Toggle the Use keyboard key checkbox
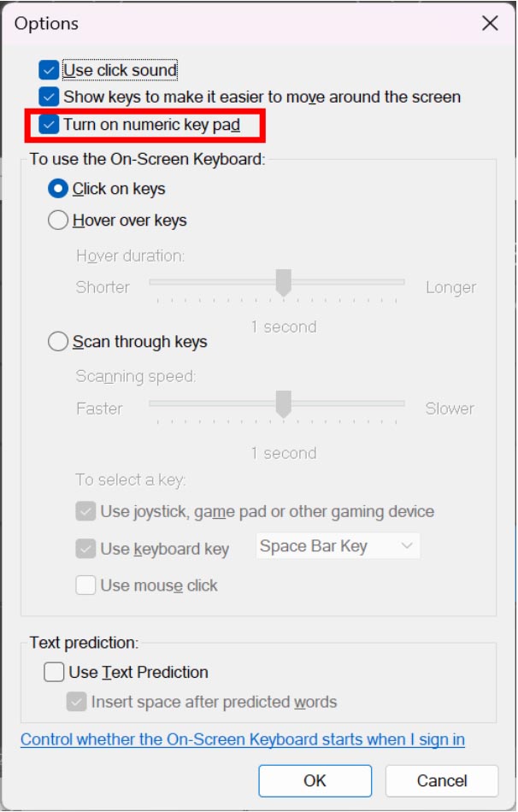The height and width of the screenshot is (812, 518). tap(85, 549)
